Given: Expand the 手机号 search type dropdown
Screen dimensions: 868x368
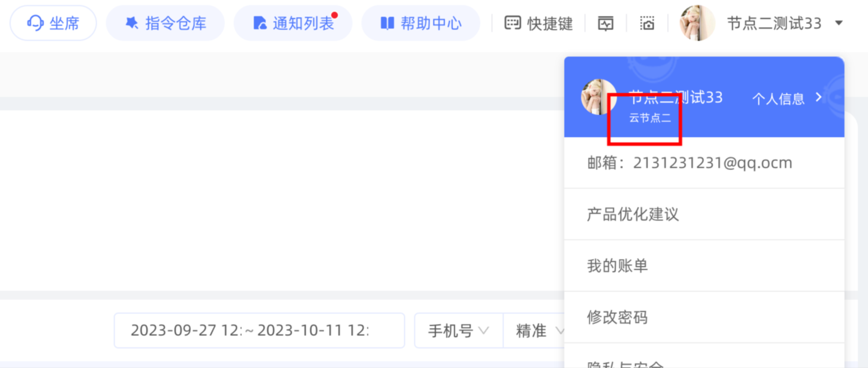Looking at the screenshot, I should point(458,330).
